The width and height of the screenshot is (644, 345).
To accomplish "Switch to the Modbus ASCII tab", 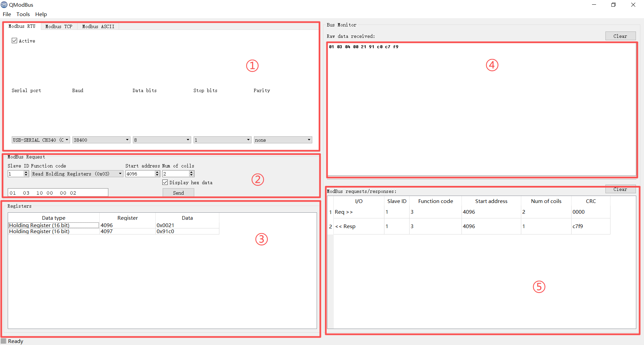I will click(98, 26).
